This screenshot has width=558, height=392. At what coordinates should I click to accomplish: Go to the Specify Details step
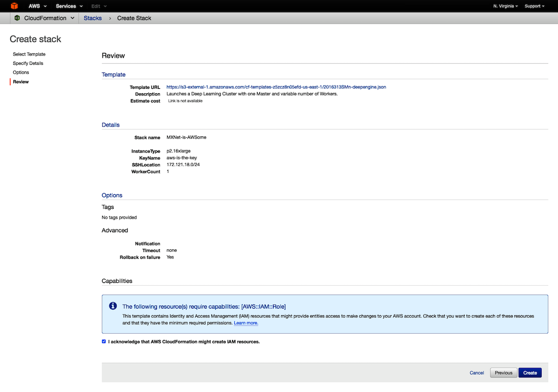click(28, 63)
